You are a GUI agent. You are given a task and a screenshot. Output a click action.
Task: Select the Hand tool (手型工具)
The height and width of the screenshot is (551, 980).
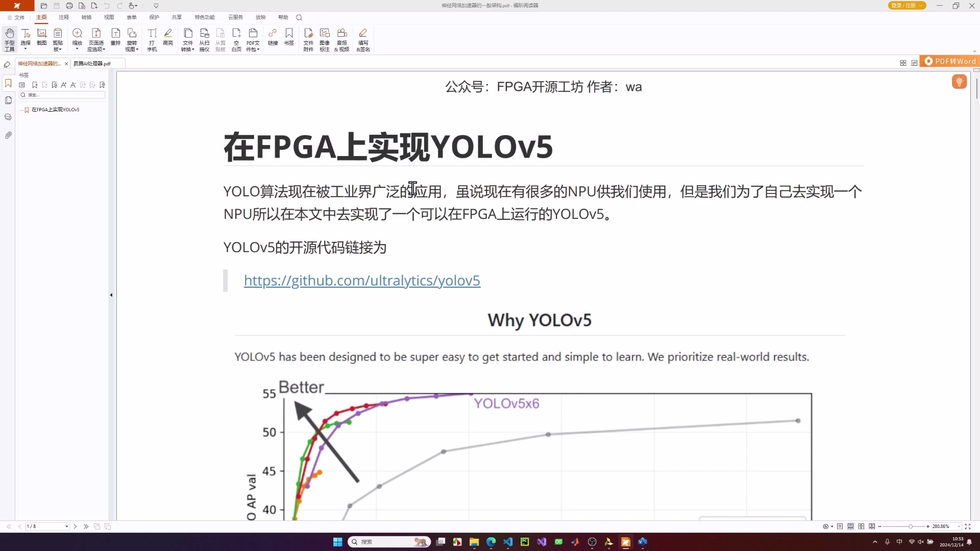[9, 38]
